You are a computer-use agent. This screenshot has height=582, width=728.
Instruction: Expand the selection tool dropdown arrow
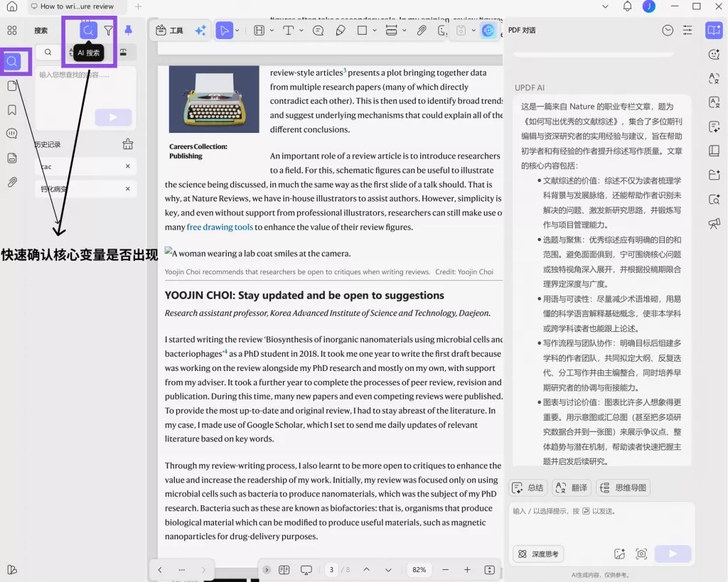pyautogui.click(x=237, y=31)
